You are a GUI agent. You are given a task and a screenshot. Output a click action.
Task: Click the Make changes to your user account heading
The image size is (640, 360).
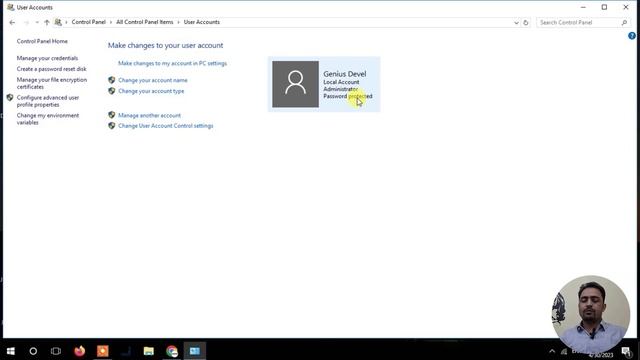tap(165, 45)
